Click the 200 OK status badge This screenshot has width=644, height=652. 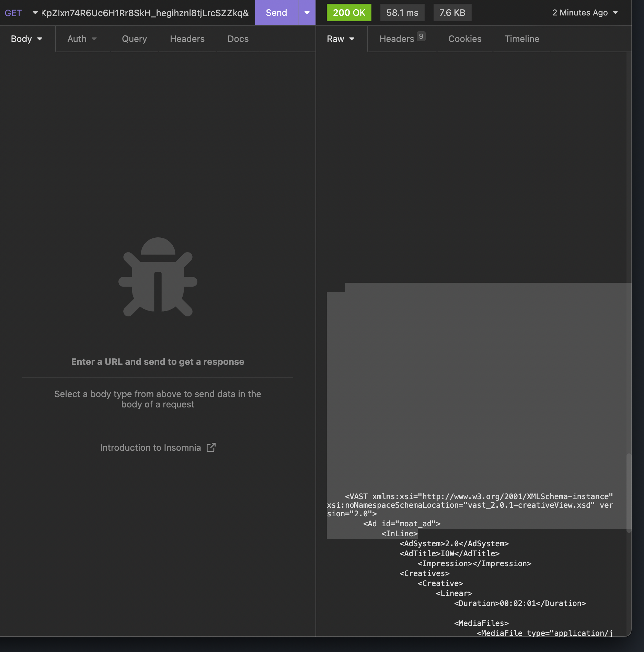(349, 13)
